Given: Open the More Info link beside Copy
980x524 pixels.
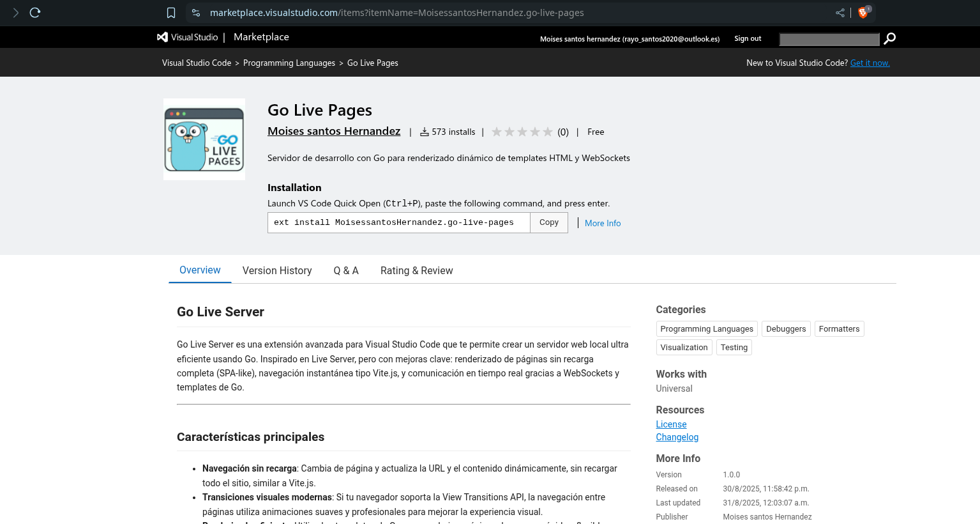Looking at the screenshot, I should [x=603, y=223].
